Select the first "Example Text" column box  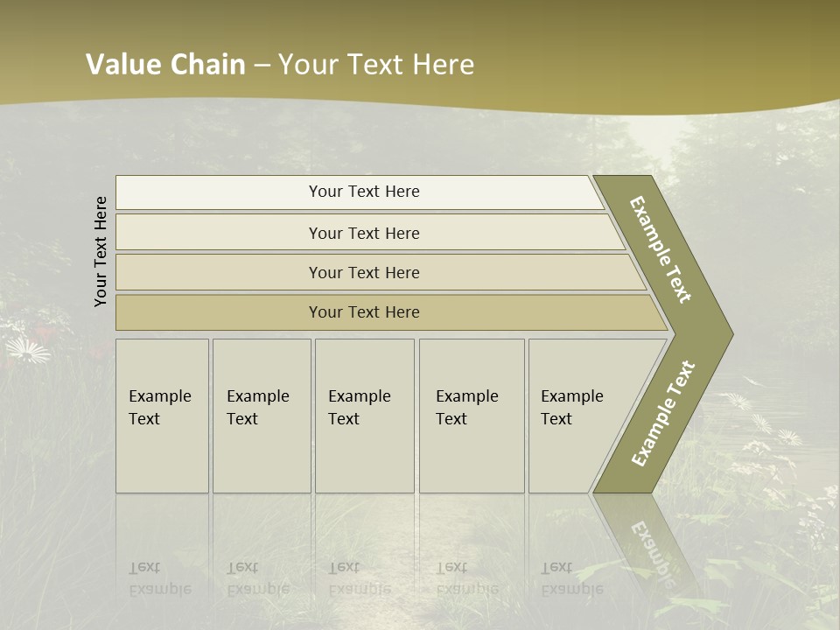click(x=162, y=416)
